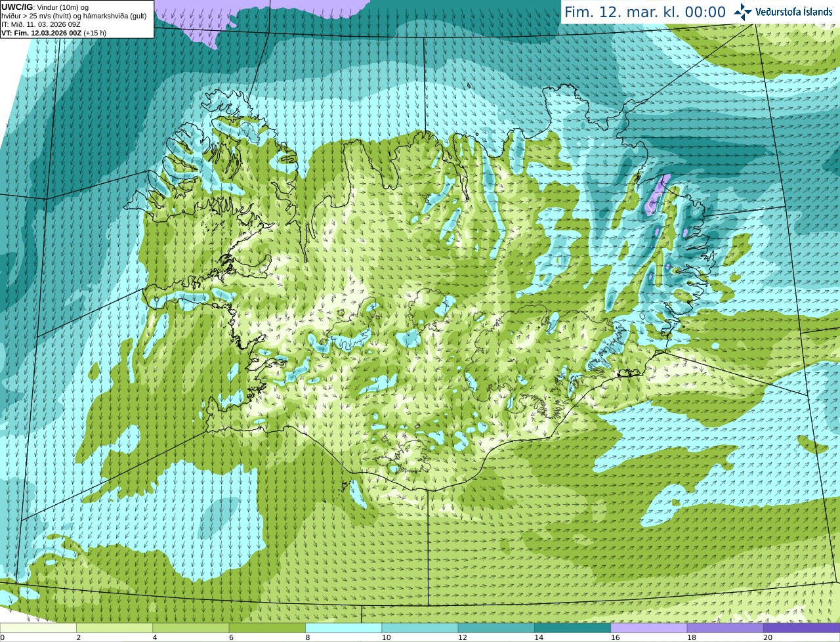Screen dimensions: 840x642
Task: Pick the 10–12 m/s turquoise legend swatch
Action: 420,628
